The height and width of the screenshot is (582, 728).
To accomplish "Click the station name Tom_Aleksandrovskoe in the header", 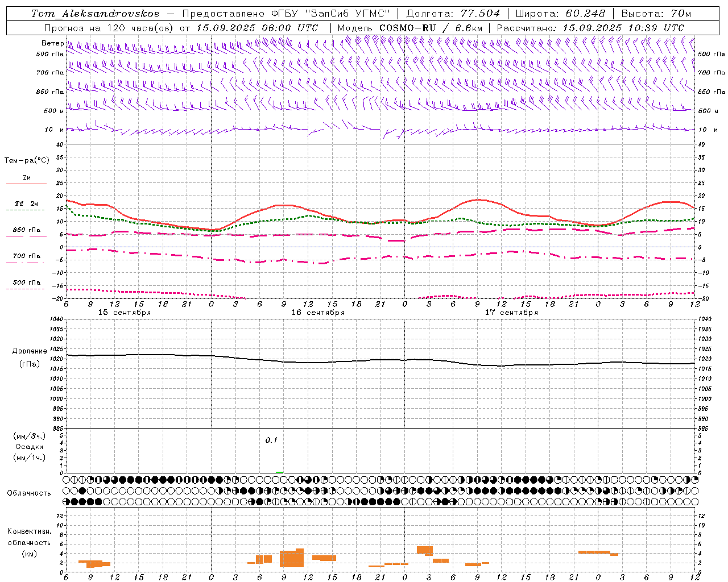I will 96,14.
